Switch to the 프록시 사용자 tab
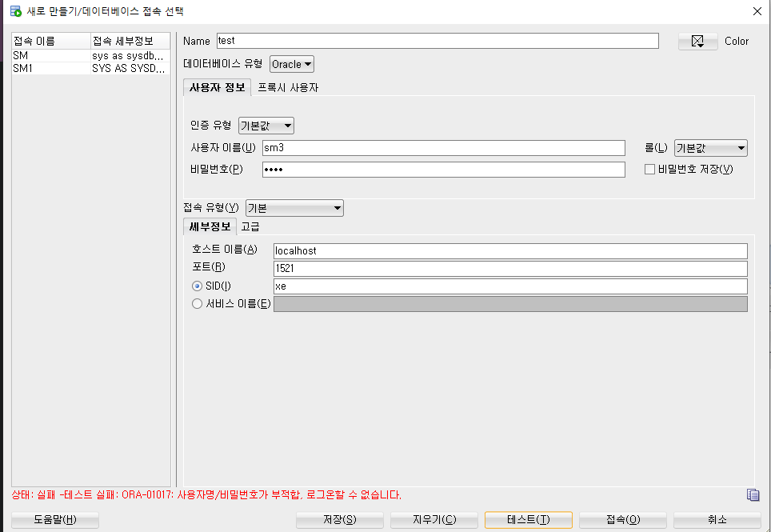The height and width of the screenshot is (532, 771). [288, 88]
